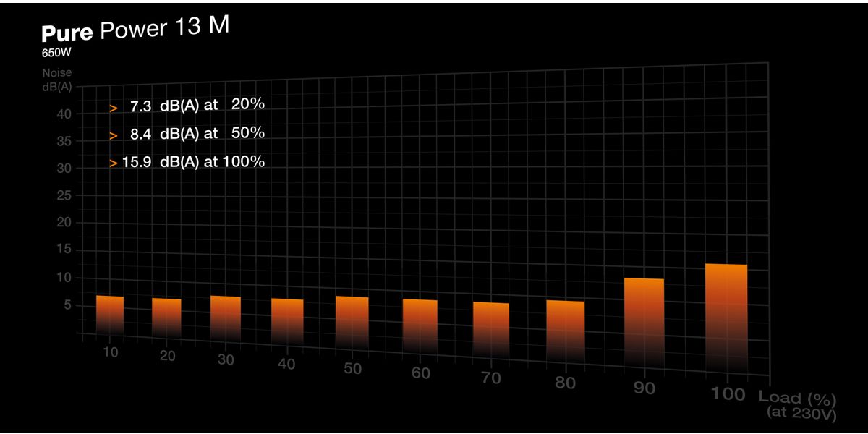The width and height of the screenshot is (868, 434).
Task: Click the orange arrow beside 7.3 dB(A)
Action: pos(113,107)
